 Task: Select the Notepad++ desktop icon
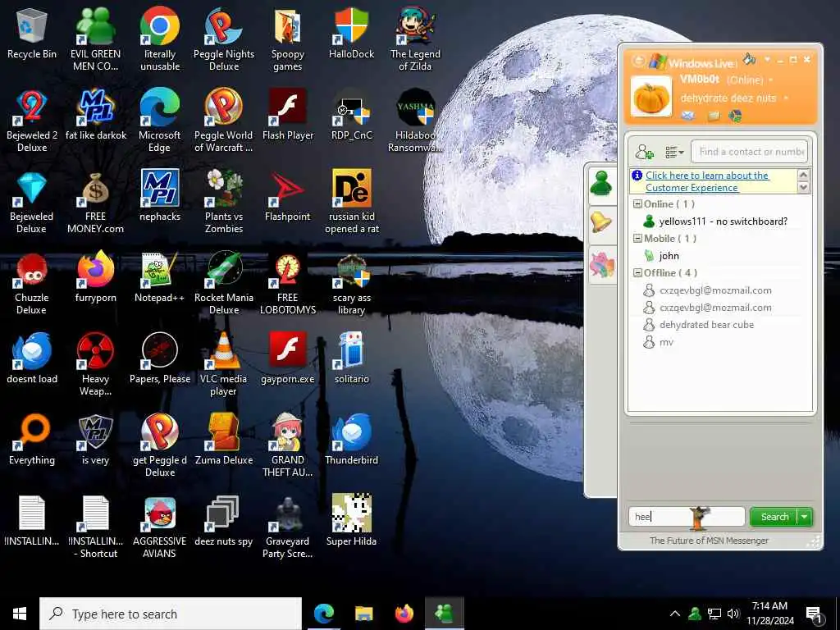click(160, 277)
